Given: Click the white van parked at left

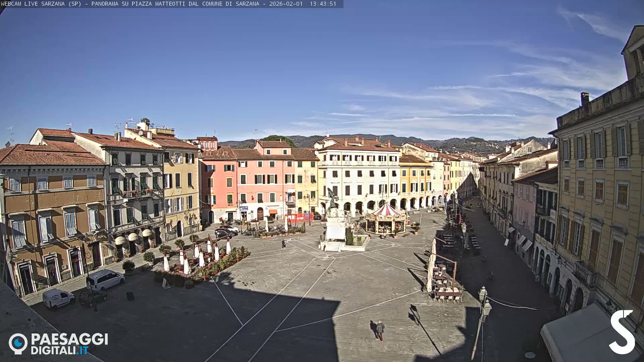Looking at the screenshot, I should [x=105, y=280].
